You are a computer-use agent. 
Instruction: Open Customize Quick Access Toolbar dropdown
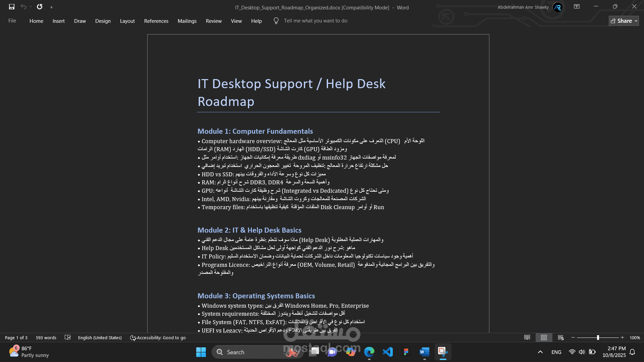(x=51, y=7)
